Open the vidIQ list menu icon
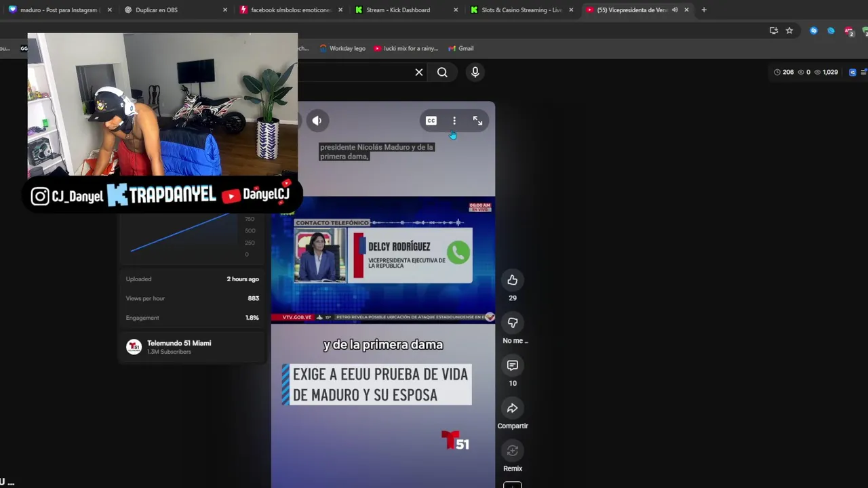 click(x=863, y=72)
